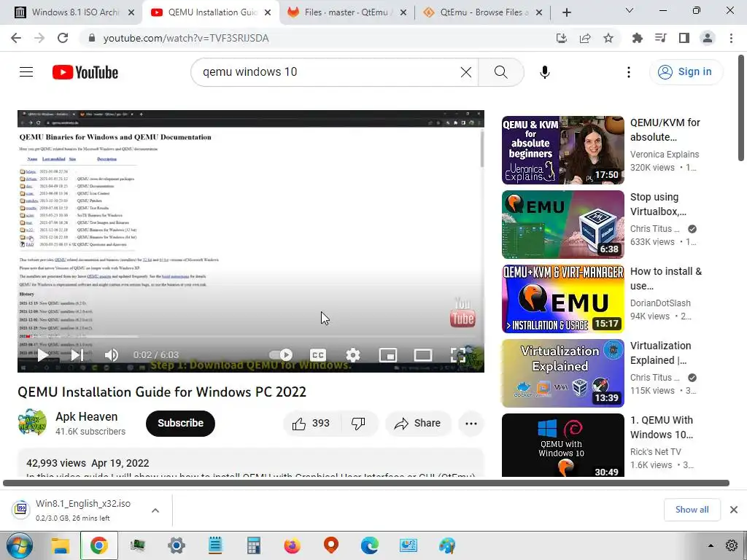Image resolution: width=747 pixels, height=560 pixels.
Task: Open more actions menu under video
Action: point(471,424)
